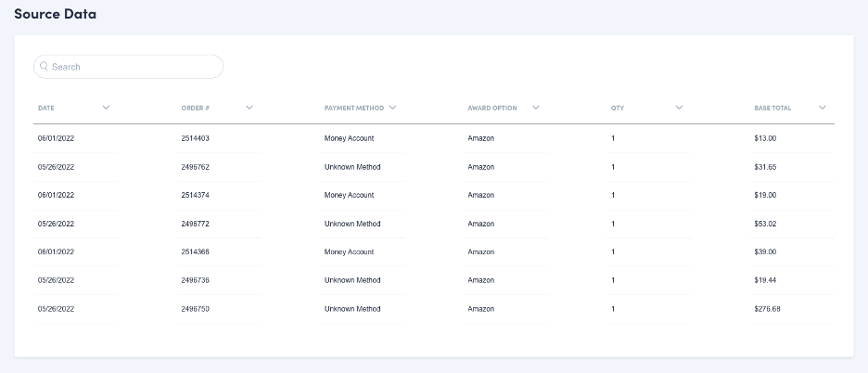The height and width of the screenshot is (373, 868).
Task: Expand the Award Option column chevron
Action: [536, 108]
